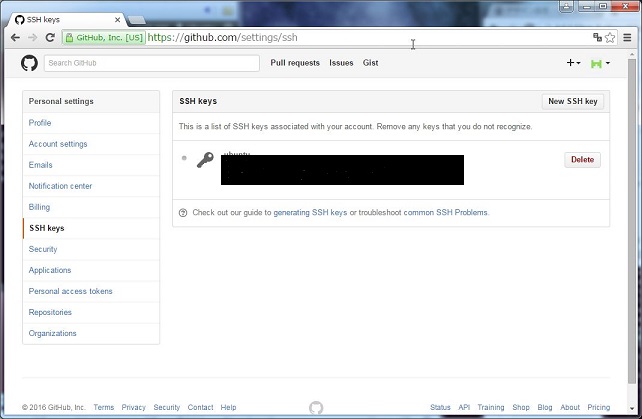This screenshot has width=642, height=419.
Task: Open the Privacy footer link
Action: [x=133, y=408]
